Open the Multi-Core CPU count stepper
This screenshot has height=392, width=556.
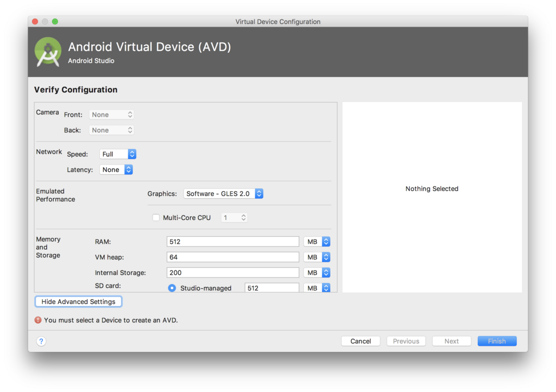click(234, 218)
